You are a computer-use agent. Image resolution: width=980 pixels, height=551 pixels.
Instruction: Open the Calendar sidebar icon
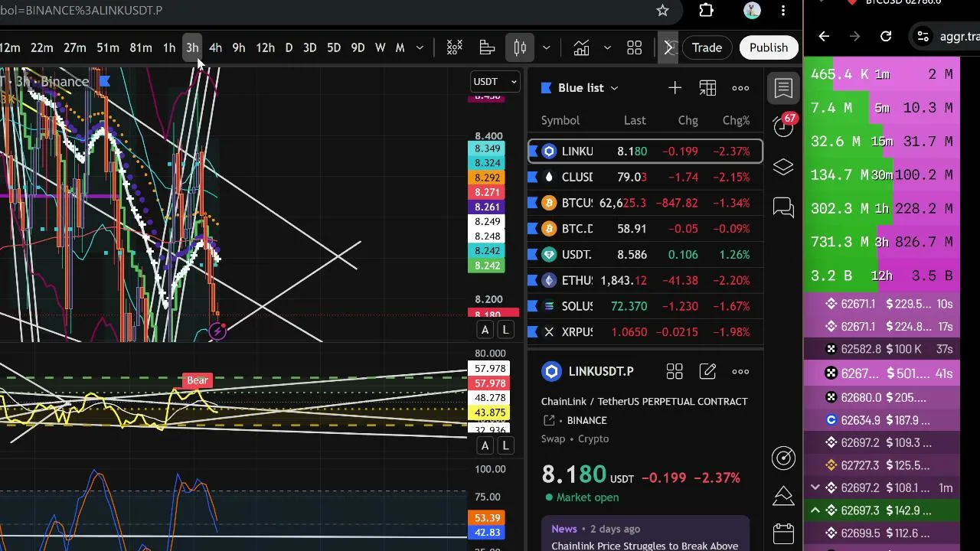[783, 533]
